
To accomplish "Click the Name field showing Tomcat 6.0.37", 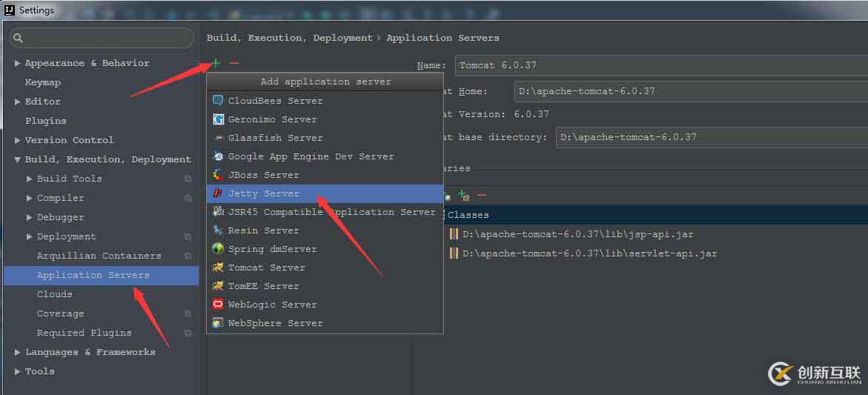I will (x=661, y=65).
